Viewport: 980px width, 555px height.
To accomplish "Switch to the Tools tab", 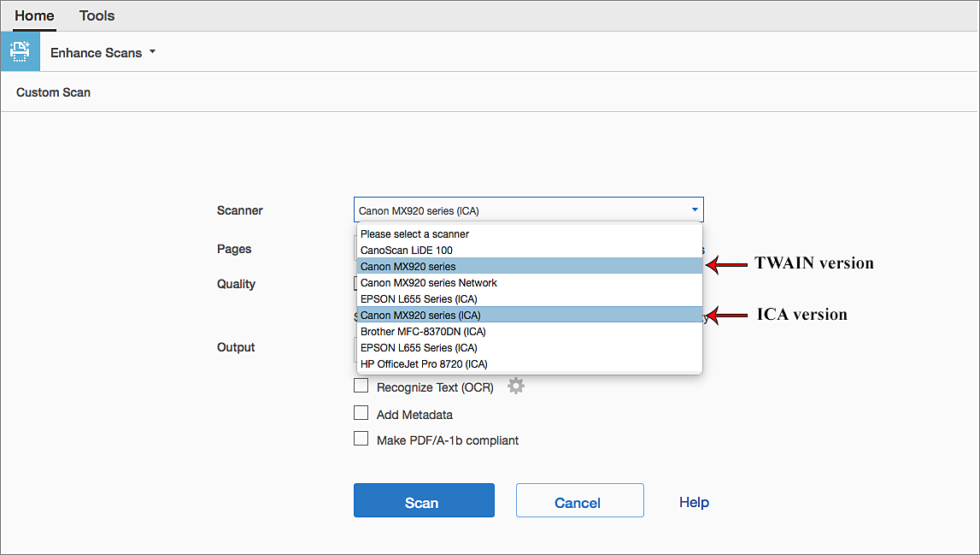I will tap(97, 15).
